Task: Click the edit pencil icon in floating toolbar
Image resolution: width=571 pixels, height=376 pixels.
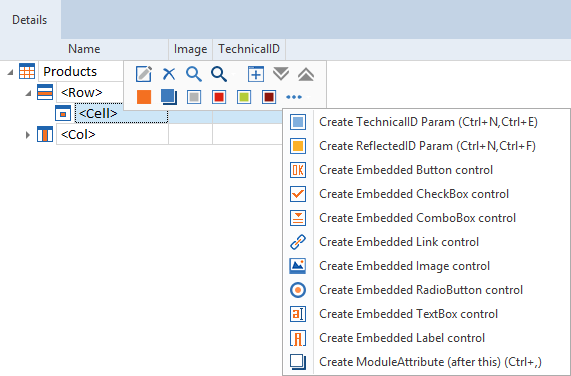Action: pos(143,74)
